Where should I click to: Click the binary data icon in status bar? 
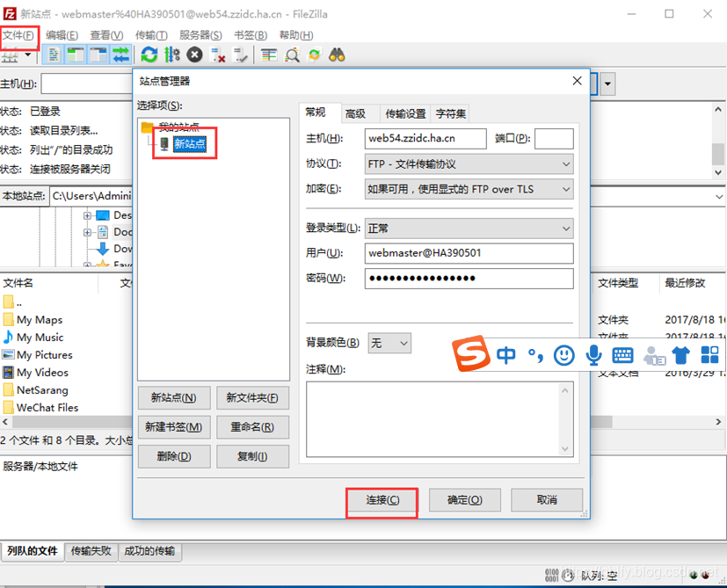click(551, 576)
